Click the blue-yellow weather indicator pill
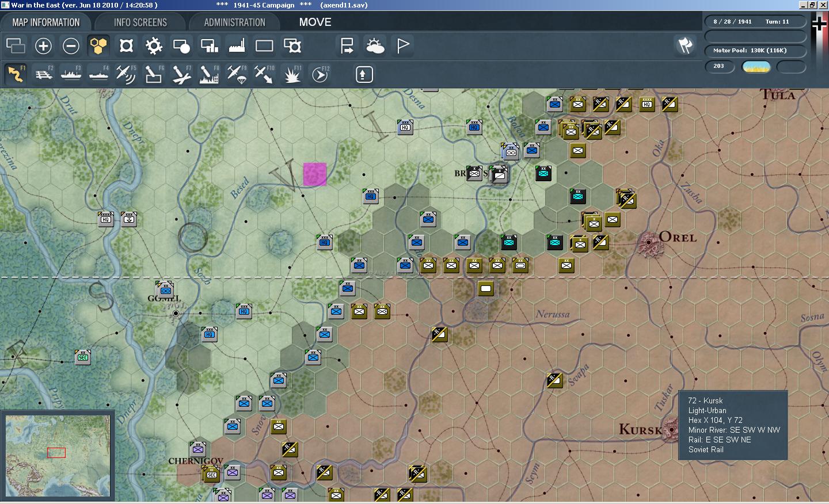The image size is (829, 504). 756,67
